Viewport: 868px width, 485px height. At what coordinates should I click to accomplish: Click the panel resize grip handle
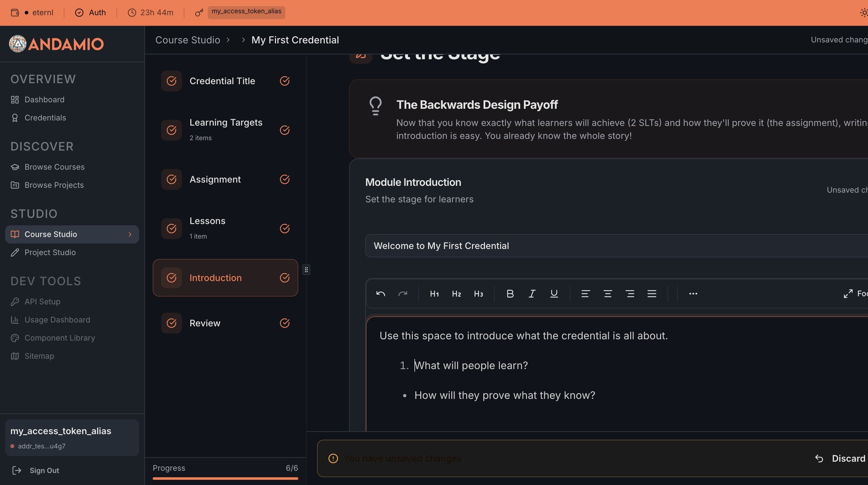coord(306,269)
